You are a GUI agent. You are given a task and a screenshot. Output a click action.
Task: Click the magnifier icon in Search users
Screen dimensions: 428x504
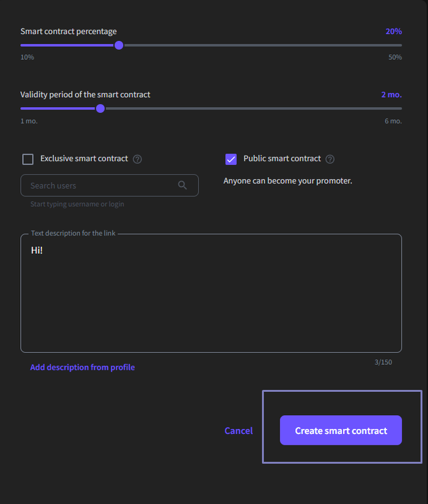click(183, 185)
